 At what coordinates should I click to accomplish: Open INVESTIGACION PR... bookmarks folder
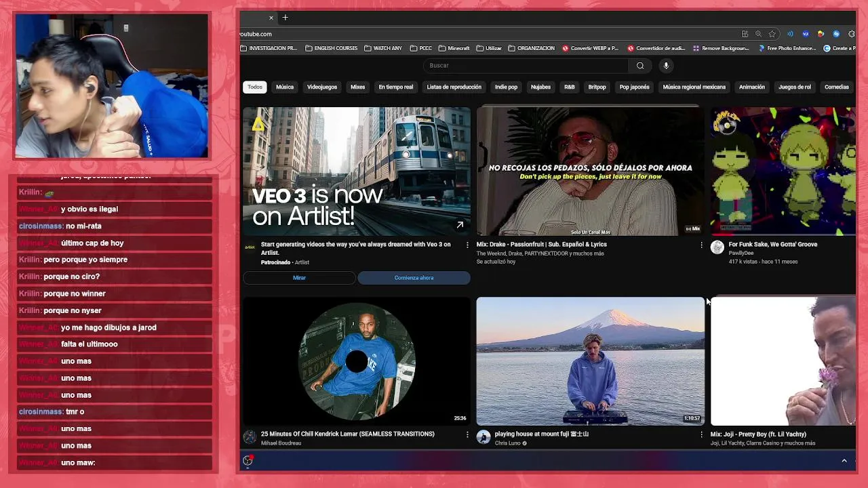[x=269, y=48]
